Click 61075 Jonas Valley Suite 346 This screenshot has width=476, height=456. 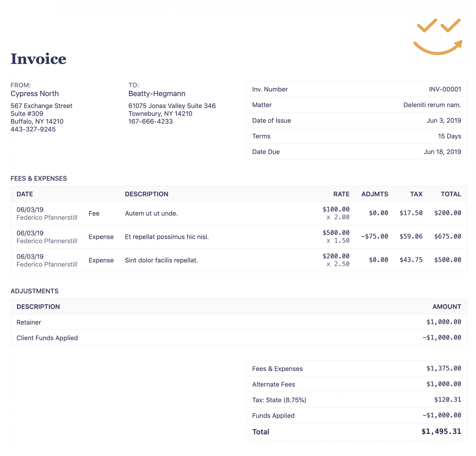[172, 106]
